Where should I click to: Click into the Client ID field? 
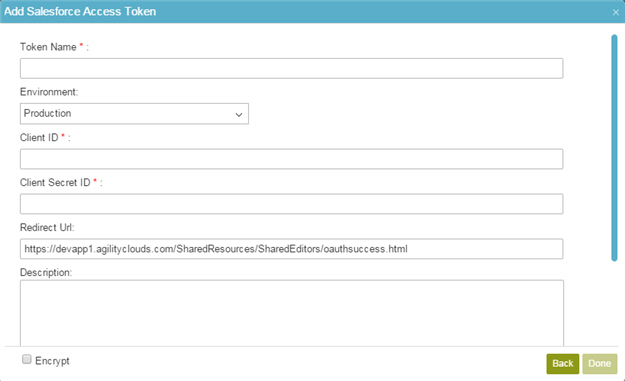[291, 159]
